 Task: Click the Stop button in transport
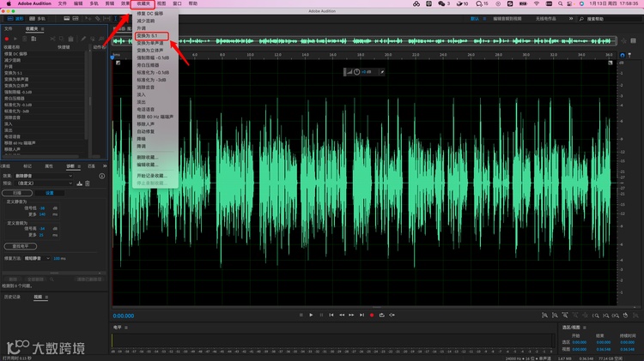click(301, 315)
